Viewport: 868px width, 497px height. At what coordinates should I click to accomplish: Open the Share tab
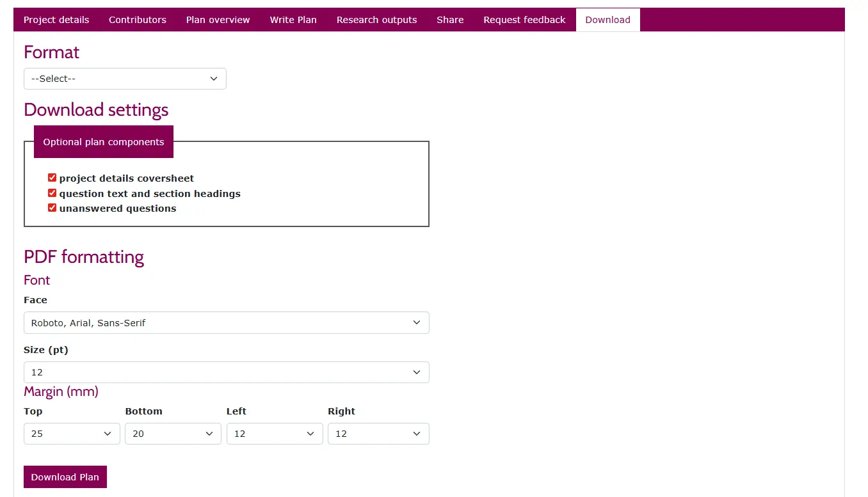(x=450, y=20)
